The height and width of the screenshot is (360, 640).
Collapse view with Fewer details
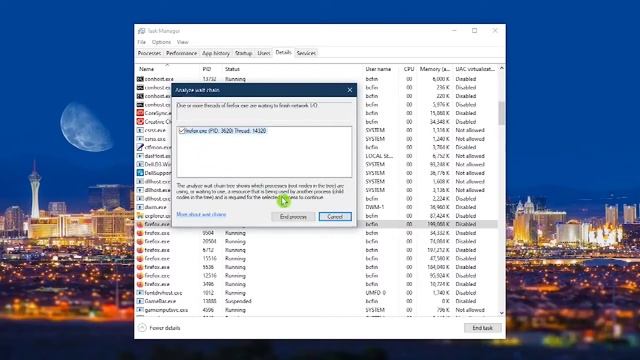[159, 328]
